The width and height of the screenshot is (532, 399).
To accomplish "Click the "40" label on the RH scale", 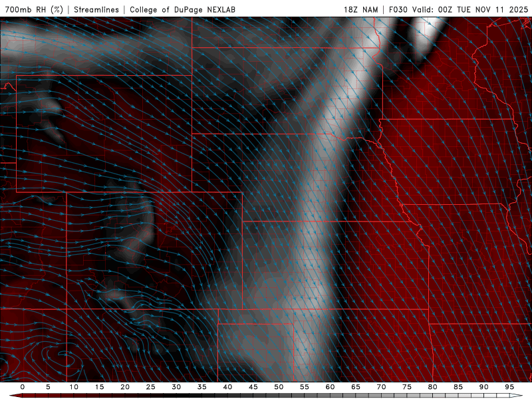I will (x=227, y=387).
